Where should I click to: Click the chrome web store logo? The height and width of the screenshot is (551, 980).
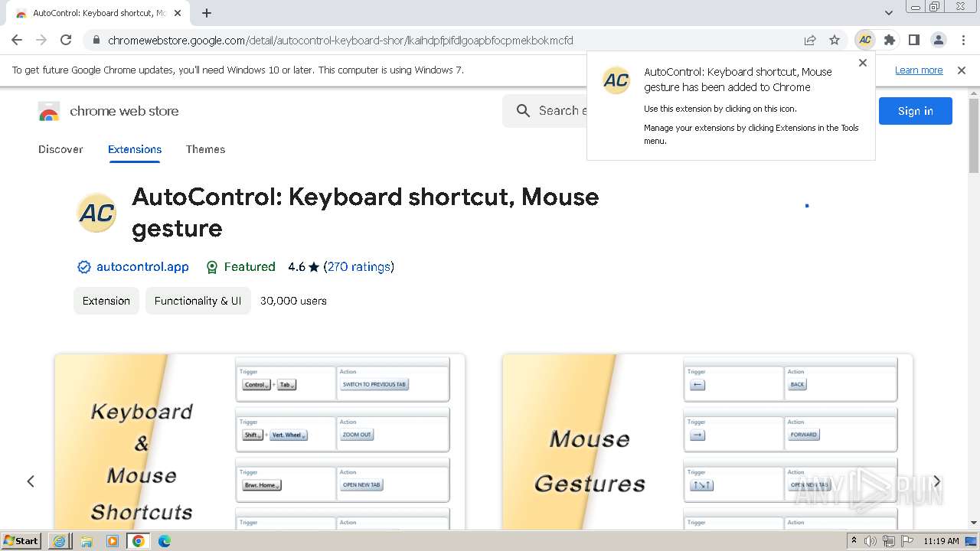(108, 111)
